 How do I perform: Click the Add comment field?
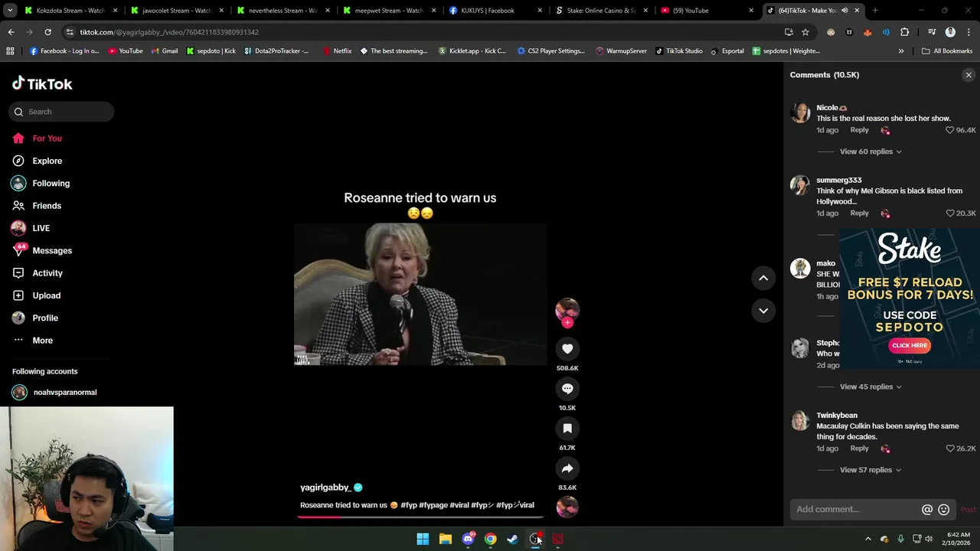(x=855, y=510)
